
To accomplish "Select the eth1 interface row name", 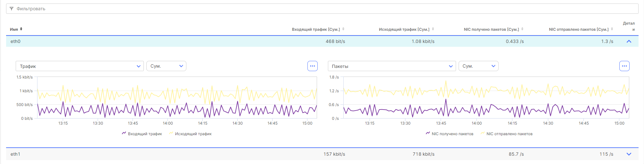I will 15,154.
